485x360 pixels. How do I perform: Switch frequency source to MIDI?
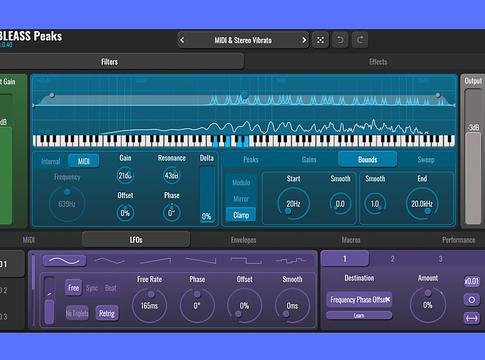point(83,161)
